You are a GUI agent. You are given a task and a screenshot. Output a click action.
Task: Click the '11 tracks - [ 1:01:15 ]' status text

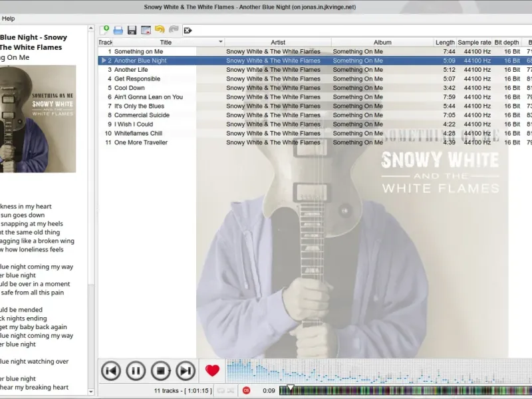(x=183, y=391)
